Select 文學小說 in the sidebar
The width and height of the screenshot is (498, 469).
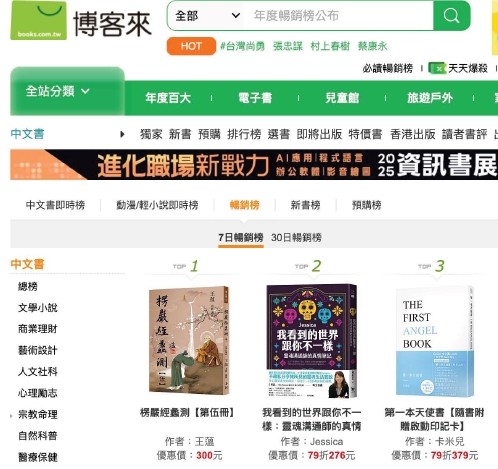click(38, 308)
